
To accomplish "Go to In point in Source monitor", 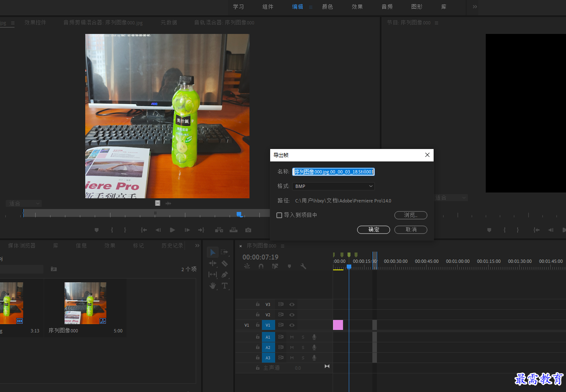I will pos(144,230).
